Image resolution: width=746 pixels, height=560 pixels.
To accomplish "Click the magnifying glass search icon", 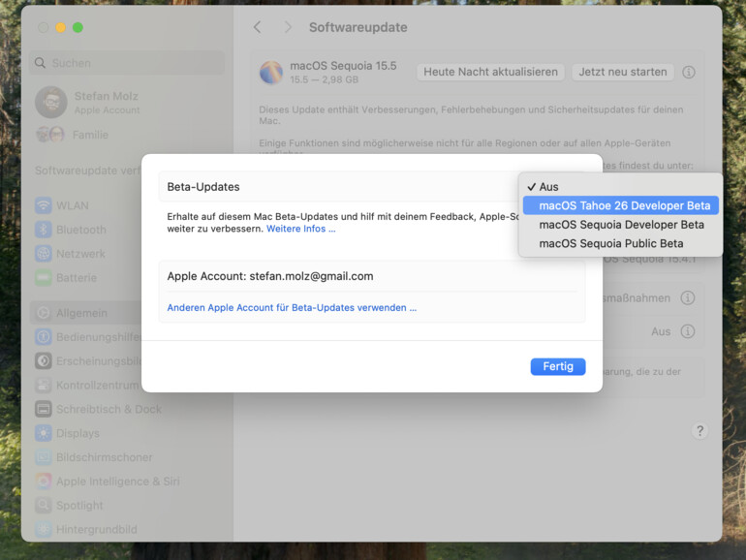I will pyautogui.click(x=40, y=63).
